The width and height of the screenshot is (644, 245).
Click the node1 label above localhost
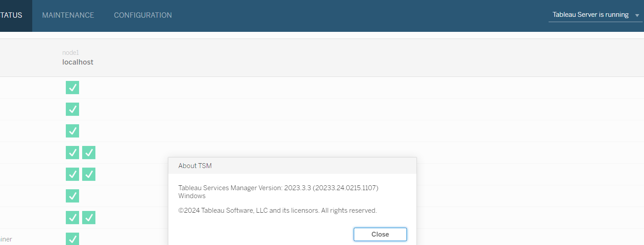70,53
